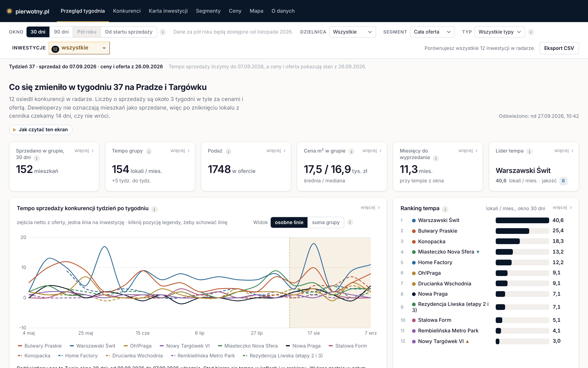Hide Bulwary Praskie line via legend
The image size is (588, 368).
click(x=40, y=346)
